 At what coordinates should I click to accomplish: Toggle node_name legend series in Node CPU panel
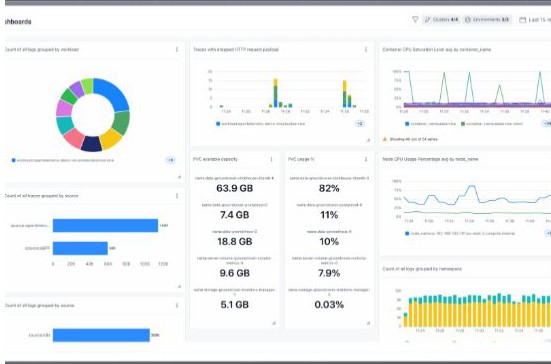(460, 233)
